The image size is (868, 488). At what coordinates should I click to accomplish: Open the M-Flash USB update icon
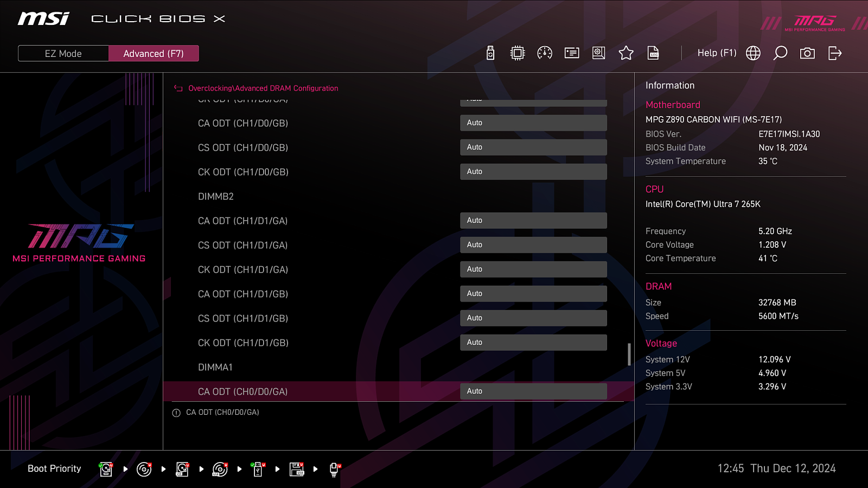[490, 53]
